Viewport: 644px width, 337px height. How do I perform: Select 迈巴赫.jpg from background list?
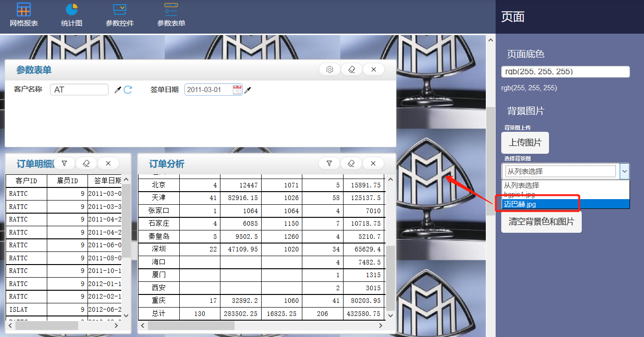coord(565,204)
